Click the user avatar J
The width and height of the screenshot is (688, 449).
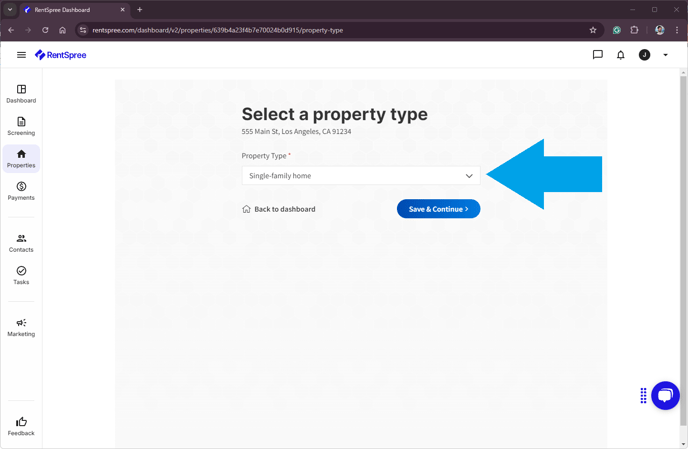(x=644, y=55)
